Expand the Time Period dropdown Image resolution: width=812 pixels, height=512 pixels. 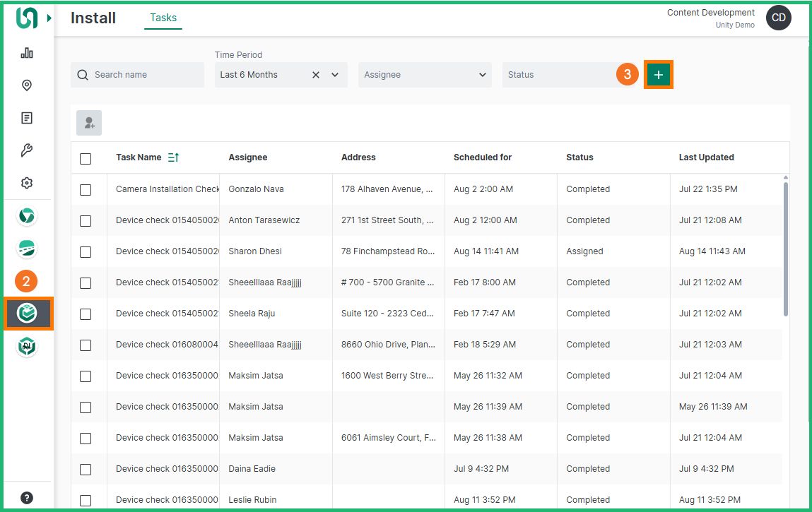point(335,75)
